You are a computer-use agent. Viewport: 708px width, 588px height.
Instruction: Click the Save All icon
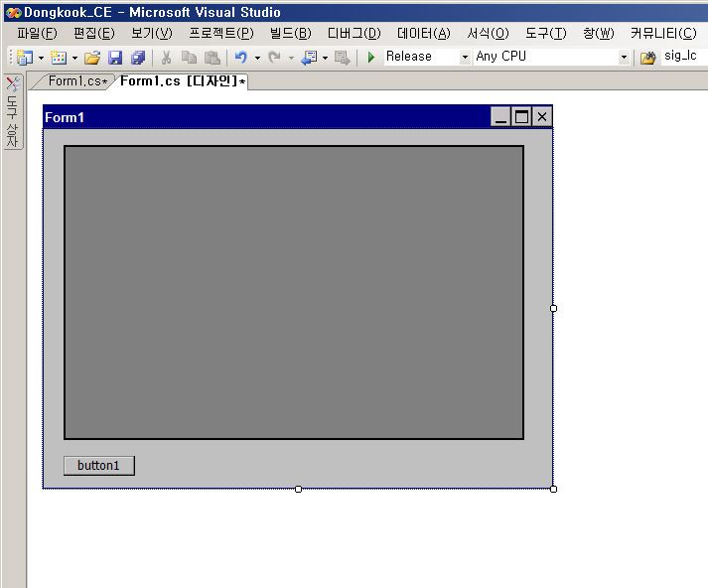pyautogui.click(x=138, y=58)
